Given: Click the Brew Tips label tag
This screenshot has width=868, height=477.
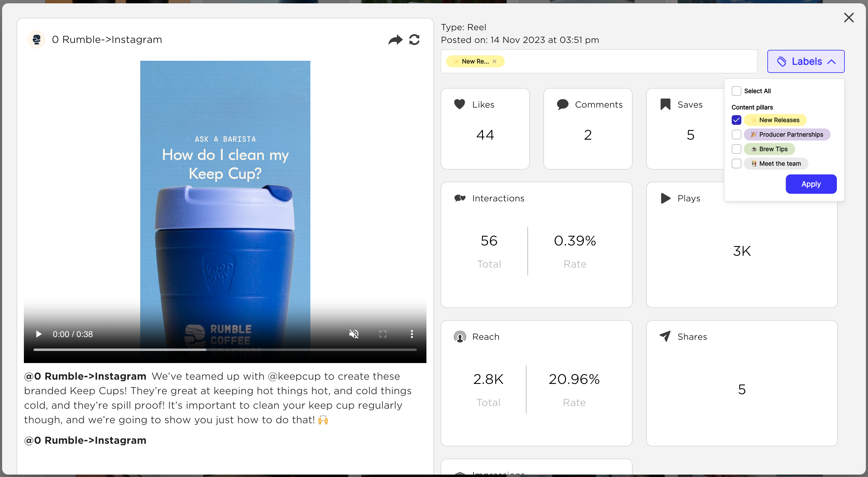Looking at the screenshot, I should [769, 149].
